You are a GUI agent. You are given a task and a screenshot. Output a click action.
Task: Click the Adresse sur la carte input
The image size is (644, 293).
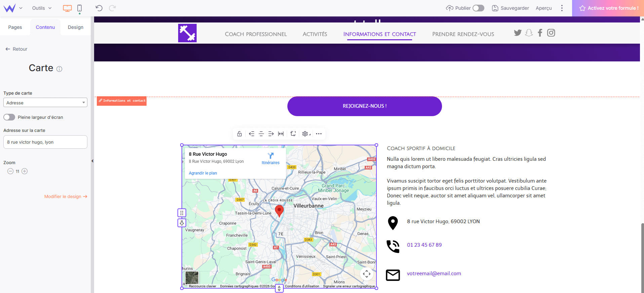(x=45, y=142)
